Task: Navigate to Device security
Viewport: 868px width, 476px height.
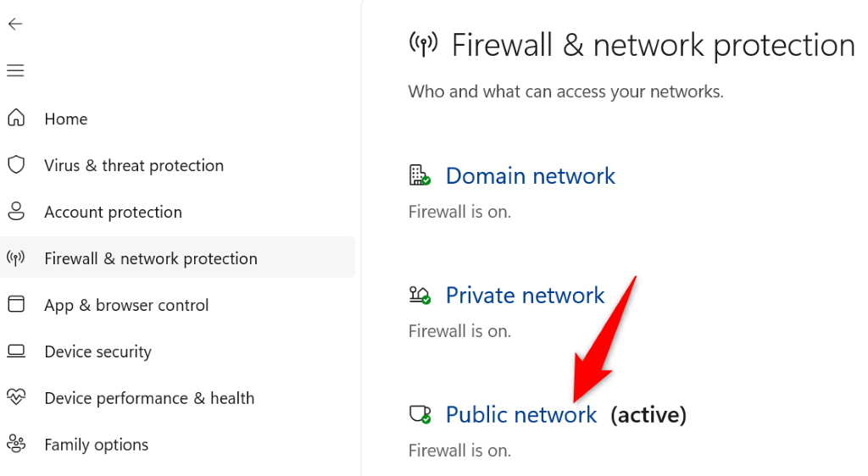Action: pos(97,351)
